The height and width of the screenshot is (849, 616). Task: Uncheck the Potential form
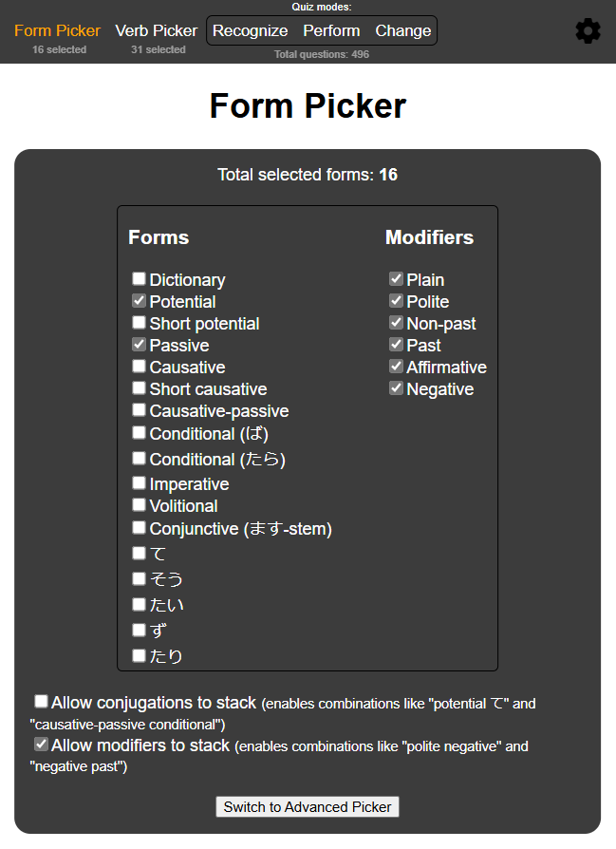(x=139, y=301)
